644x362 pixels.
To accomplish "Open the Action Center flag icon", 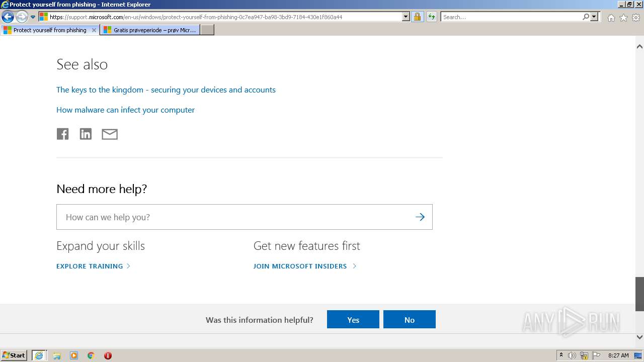I will click(x=596, y=355).
